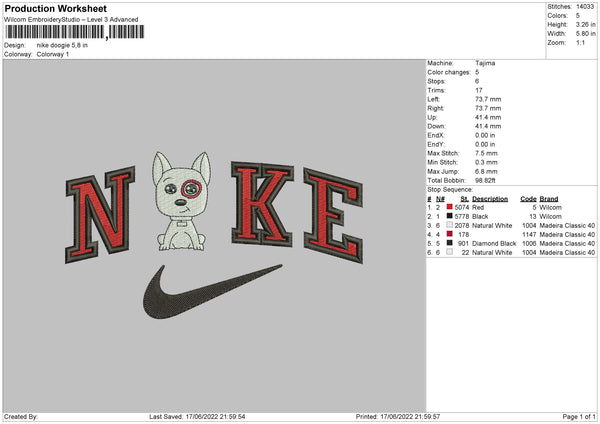Viewport: 600px width, 424px height.
Task: Click the 'Created By:' footer label
Action: 21,417
